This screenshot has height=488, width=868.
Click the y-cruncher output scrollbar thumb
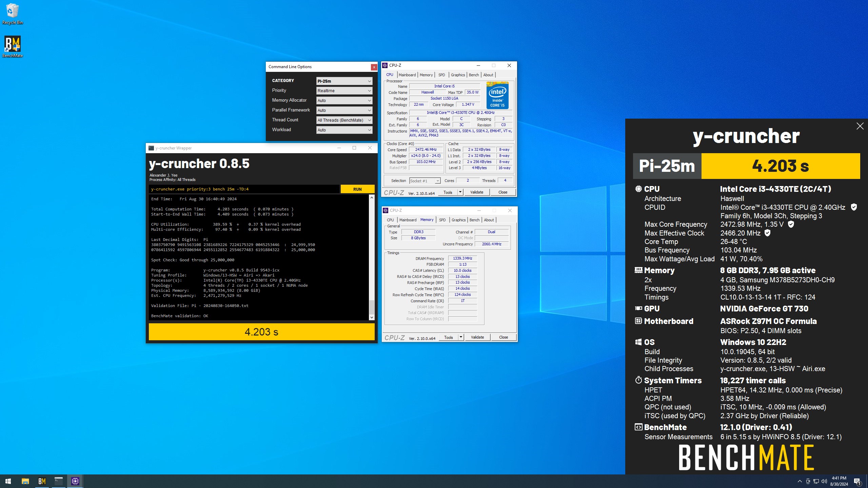372,307
